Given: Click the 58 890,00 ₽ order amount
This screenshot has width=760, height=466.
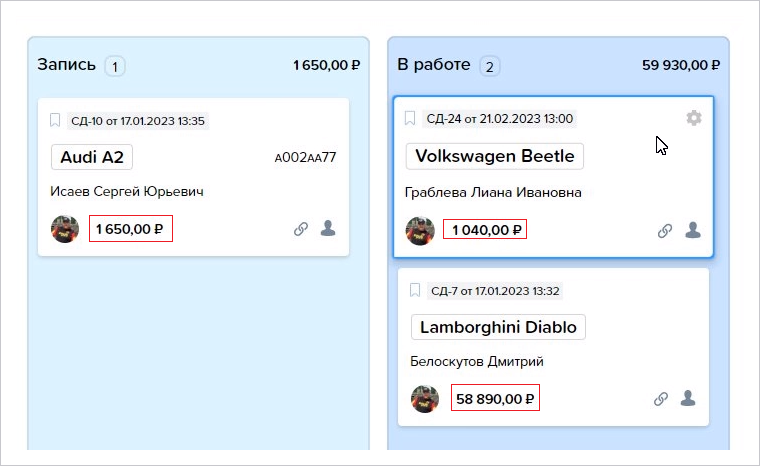Looking at the screenshot, I should tap(495, 399).
